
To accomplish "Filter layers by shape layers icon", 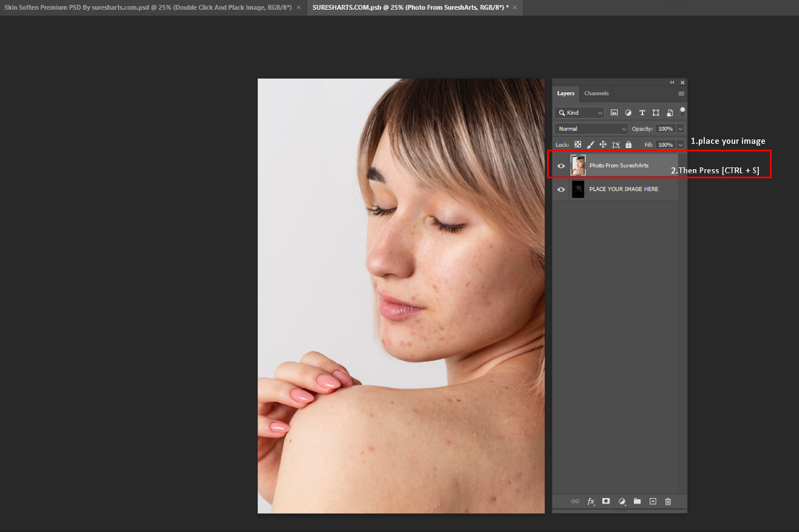I will [656, 113].
